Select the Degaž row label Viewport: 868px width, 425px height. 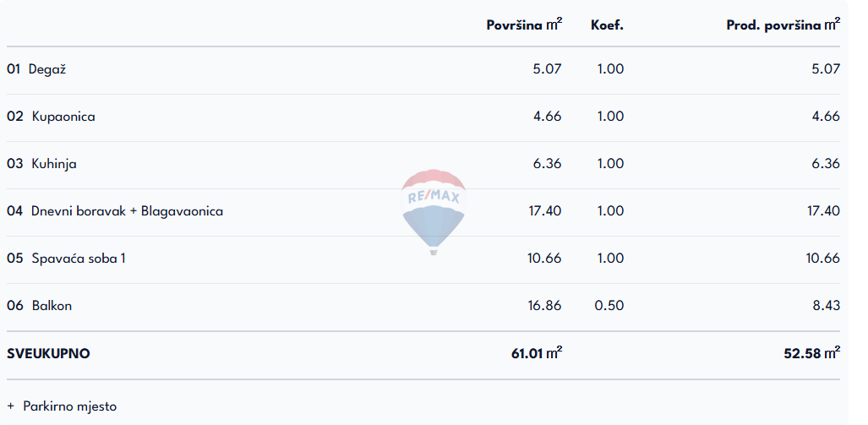[x=47, y=69]
